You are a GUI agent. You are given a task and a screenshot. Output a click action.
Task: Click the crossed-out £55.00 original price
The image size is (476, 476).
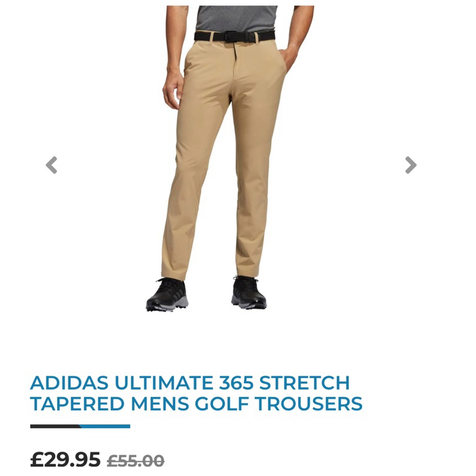click(136, 461)
